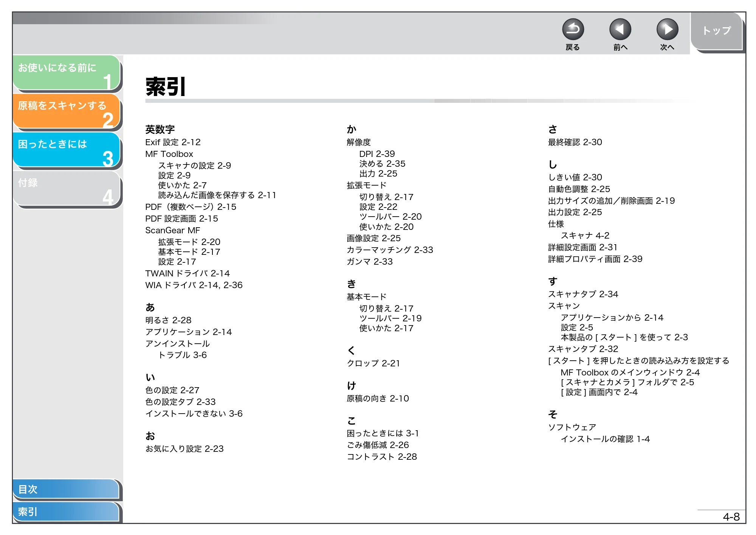The image size is (756, 535).
Task: Follow the 明るさ 2-28 entry
Action: coord(168,320)
